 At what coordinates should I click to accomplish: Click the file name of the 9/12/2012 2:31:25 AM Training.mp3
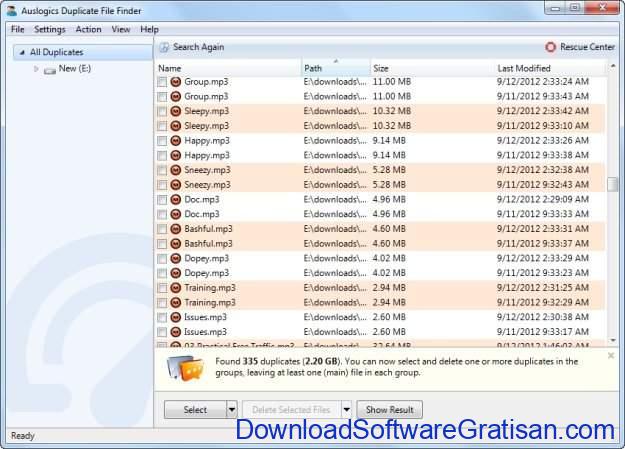(210, 288)
